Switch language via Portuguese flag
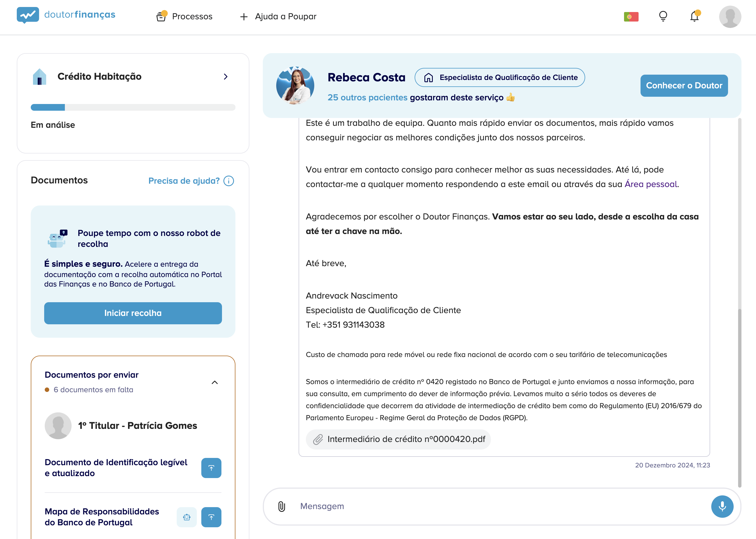Viewport: 756px width, 539px height. [x=631, y=16]
